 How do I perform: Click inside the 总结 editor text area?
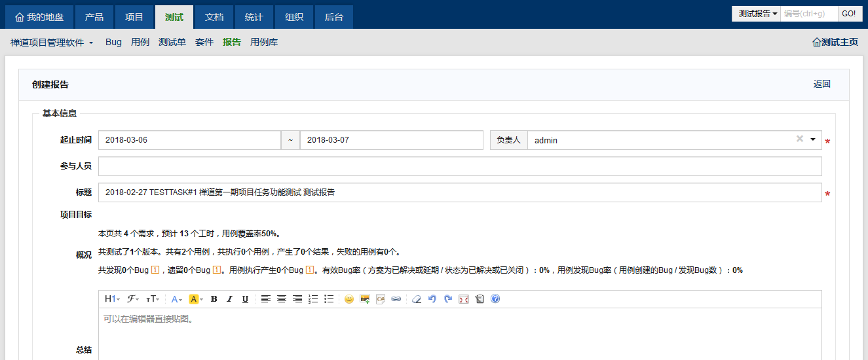(460, 334)
